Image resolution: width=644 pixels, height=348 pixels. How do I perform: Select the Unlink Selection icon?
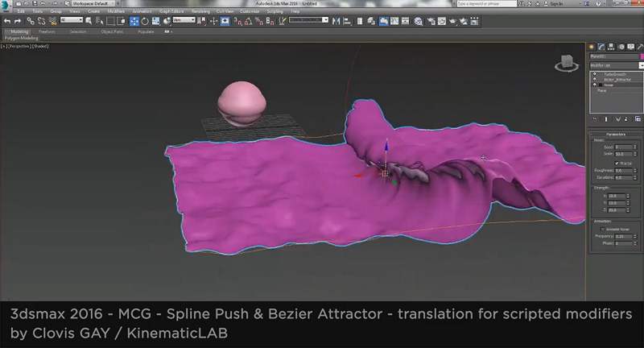42,22
